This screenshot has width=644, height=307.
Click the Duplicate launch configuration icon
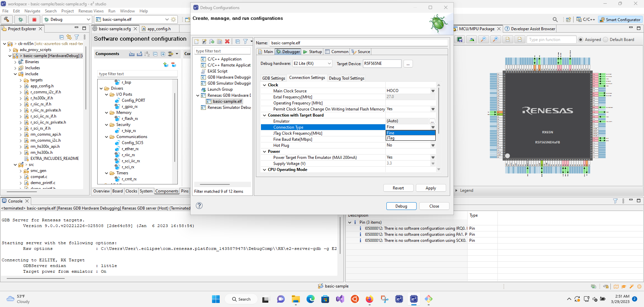(x=219, y=41)
